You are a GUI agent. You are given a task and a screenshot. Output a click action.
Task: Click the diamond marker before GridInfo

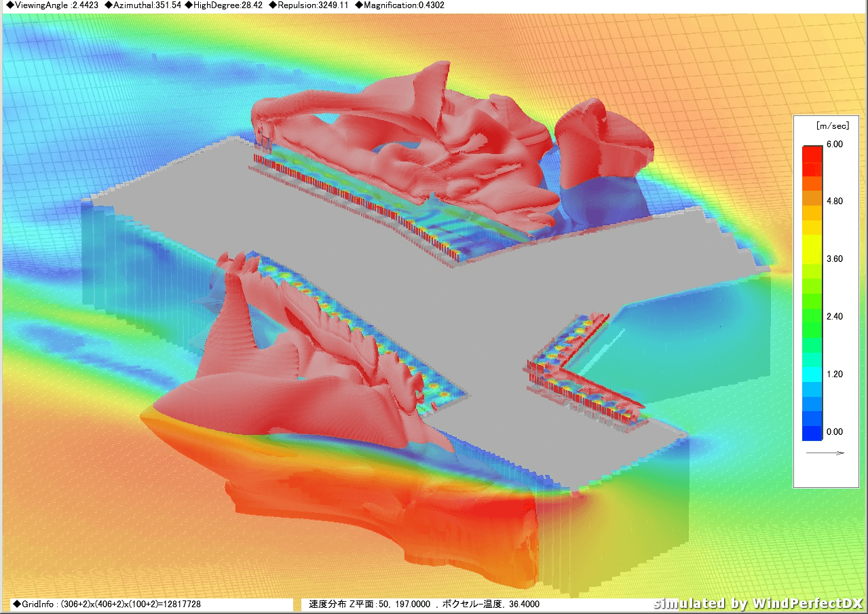pos(16,604)
